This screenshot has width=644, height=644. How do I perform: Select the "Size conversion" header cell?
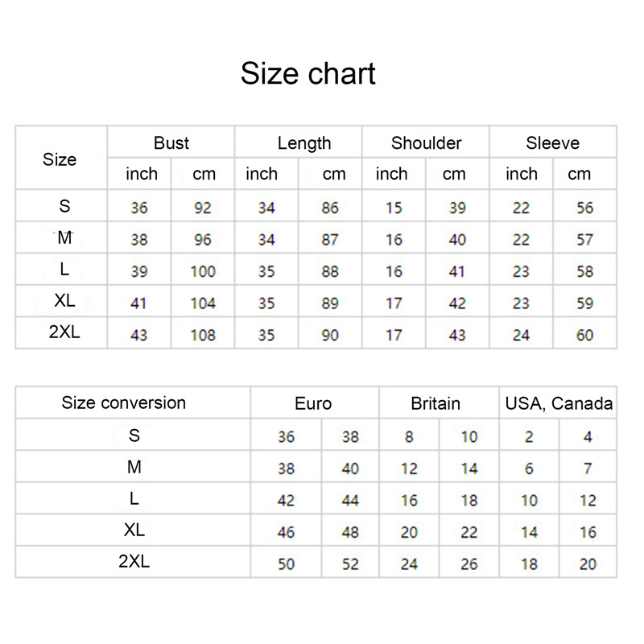click(124, 402)
